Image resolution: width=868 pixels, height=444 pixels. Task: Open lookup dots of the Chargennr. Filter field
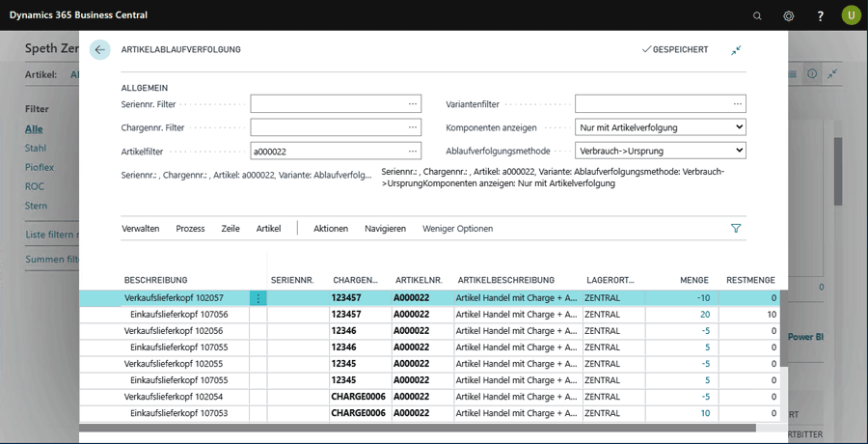[413, 127]
